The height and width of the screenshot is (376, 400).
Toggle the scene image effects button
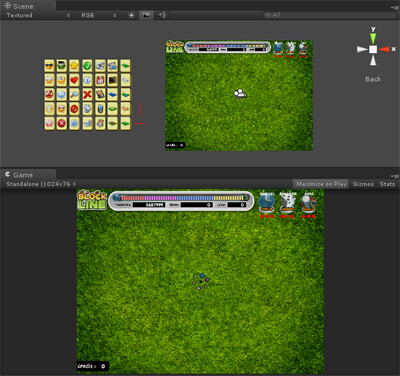click(x=146, y=15)
